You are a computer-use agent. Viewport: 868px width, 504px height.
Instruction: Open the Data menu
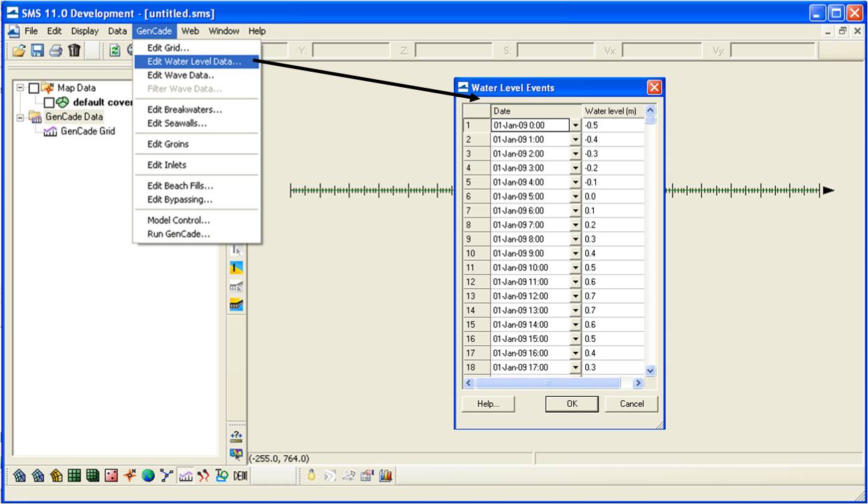click(117, 31)
